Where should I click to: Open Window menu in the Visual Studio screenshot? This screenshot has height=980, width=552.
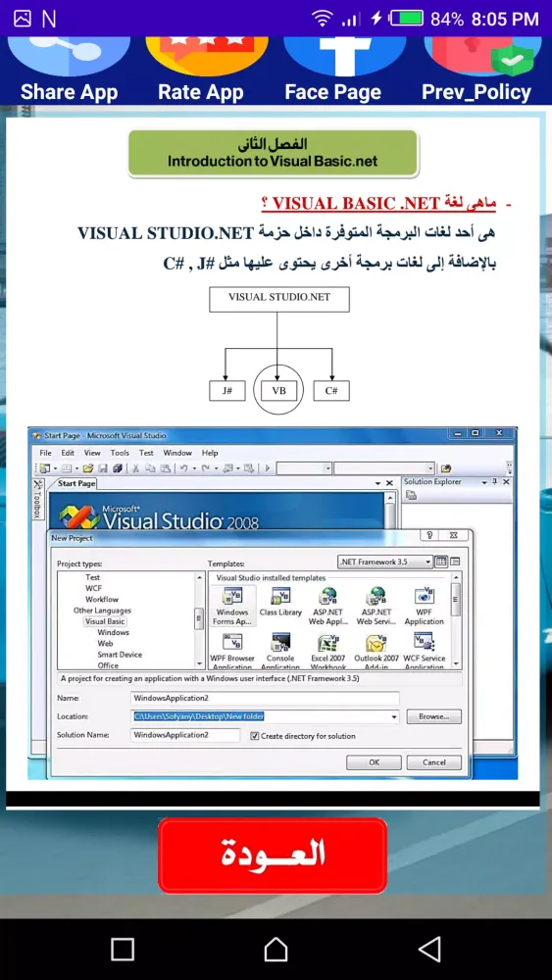pos(177,453)
